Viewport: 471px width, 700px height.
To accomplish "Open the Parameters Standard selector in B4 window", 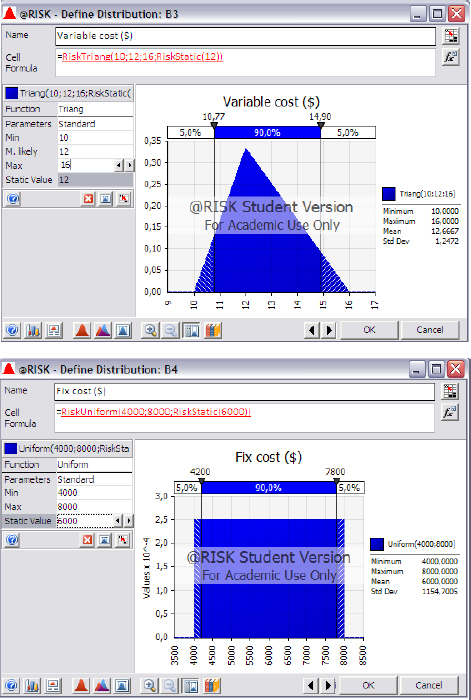I will 94,479.
